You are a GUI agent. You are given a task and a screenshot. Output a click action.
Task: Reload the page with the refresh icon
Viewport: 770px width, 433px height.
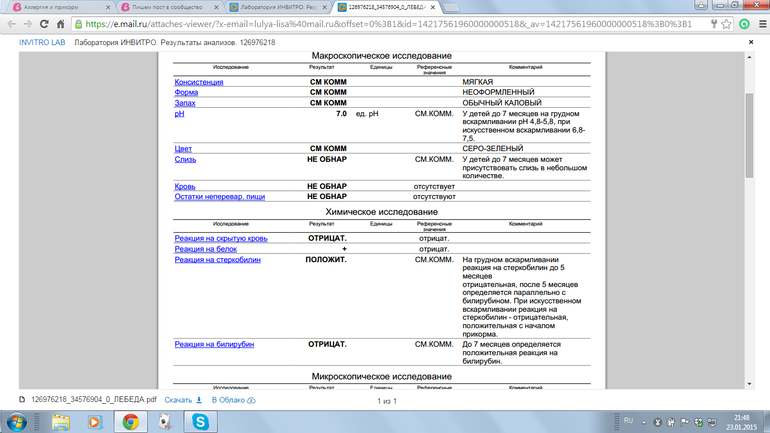(x=44, y=24)
